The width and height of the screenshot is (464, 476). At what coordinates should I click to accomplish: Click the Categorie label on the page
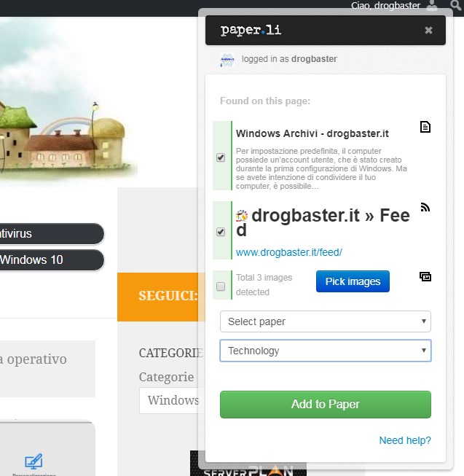click(166, 378)
